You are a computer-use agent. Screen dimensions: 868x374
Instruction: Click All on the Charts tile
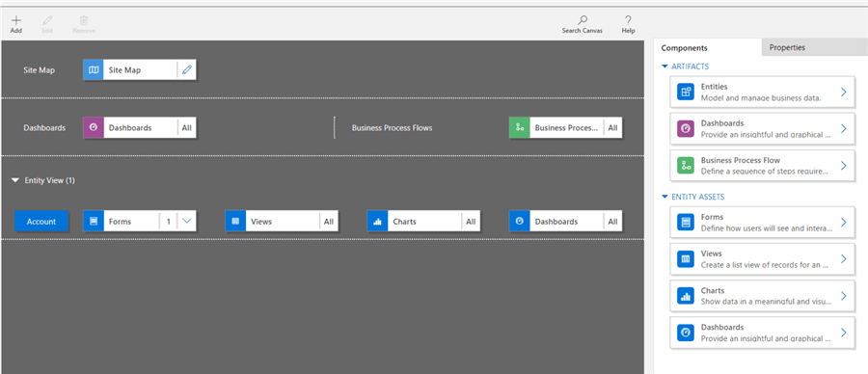click(x=471, y=222)
